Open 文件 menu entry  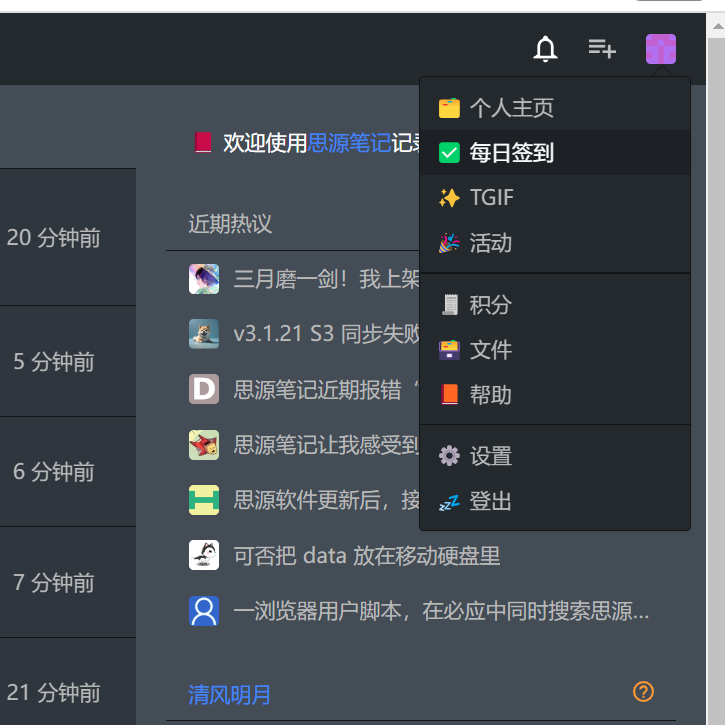coord(555,350)
